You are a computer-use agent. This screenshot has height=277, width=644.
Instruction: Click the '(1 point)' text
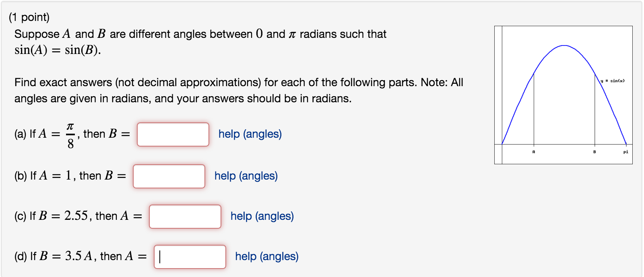tap(29, 17)
